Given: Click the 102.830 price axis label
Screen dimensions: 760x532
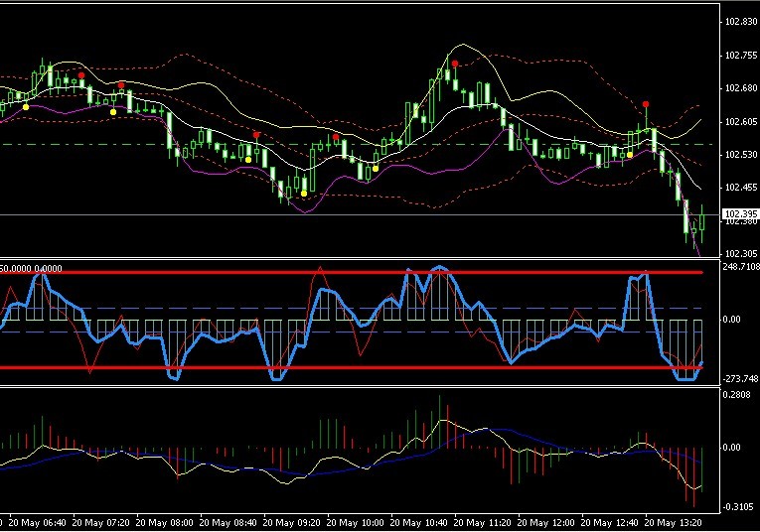Looking at the screenshot, I should (x=741, y=22).
